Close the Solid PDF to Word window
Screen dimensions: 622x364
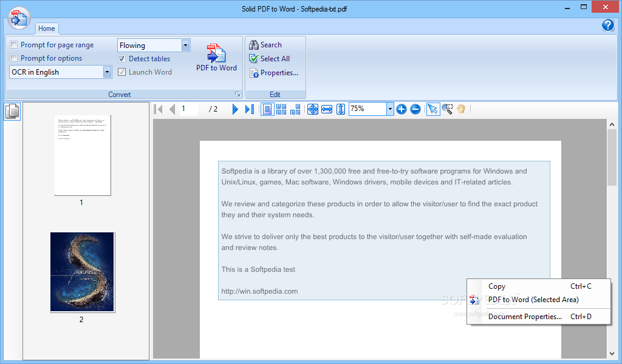click(606, 7)
